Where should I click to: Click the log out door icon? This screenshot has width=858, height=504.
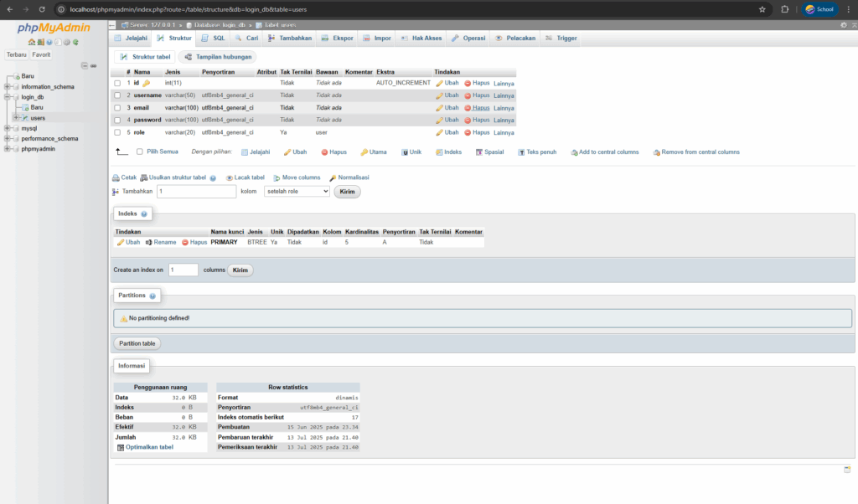coord(40,42)
